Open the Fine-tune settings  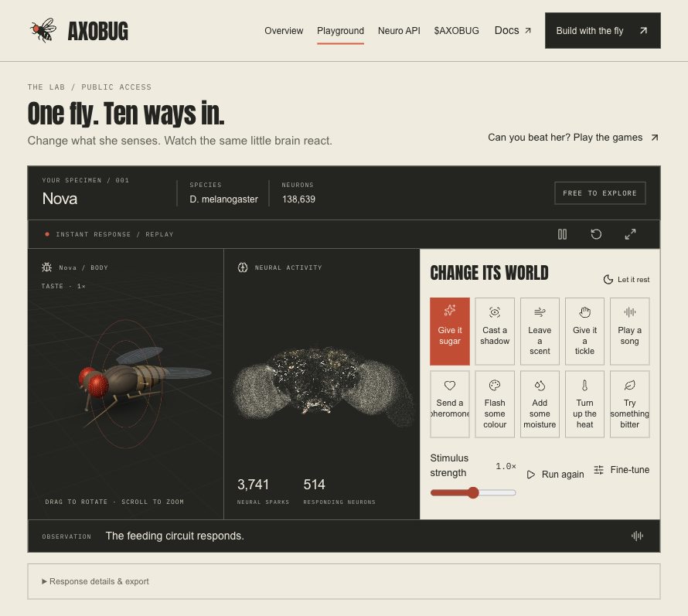622,470
